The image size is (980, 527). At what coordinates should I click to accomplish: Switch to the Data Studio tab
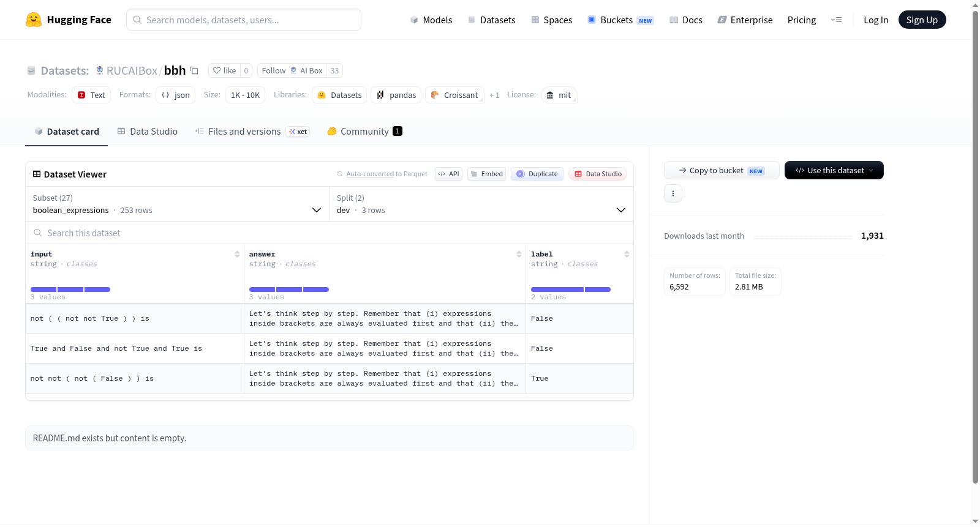coord(147,132)
